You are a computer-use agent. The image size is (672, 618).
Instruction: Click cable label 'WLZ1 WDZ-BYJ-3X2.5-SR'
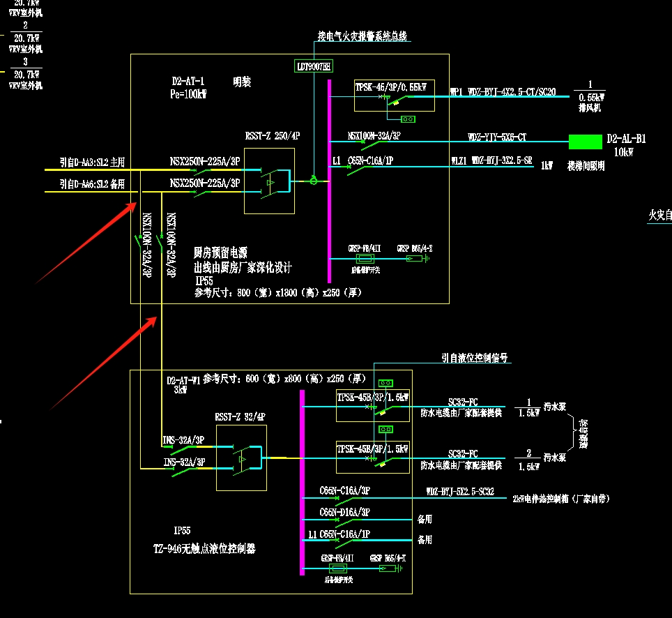point(491,160)
